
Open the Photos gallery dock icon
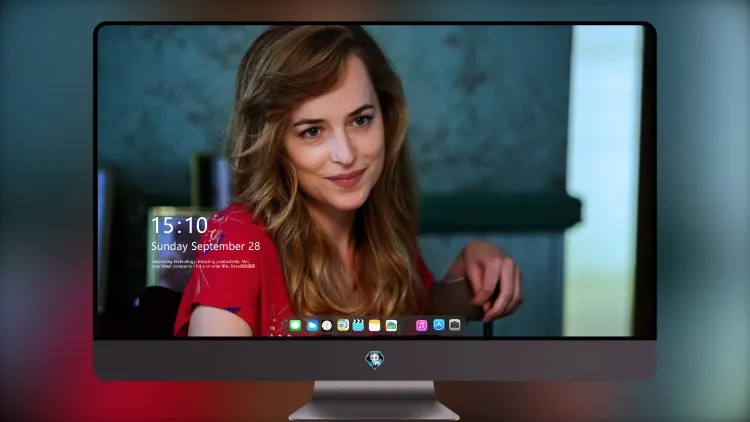(391, 325)
